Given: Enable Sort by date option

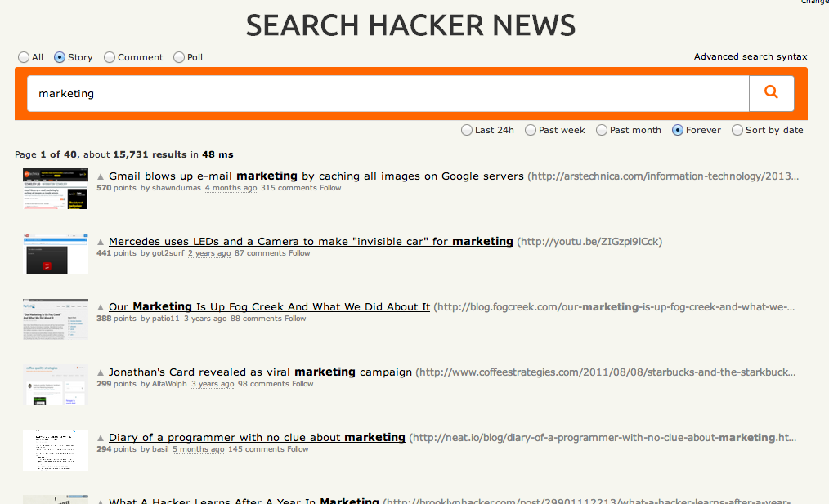Looking at the screenshot, I should pos(737,130).
